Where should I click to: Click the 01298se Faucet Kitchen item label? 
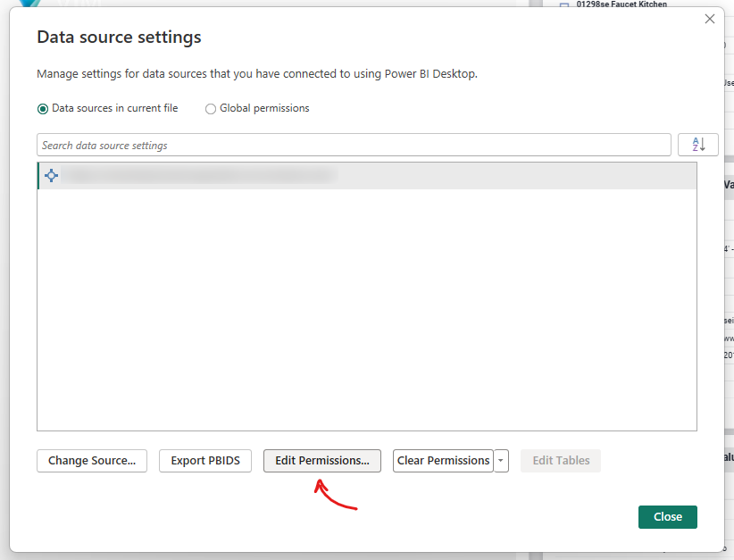tap(621, 4)
